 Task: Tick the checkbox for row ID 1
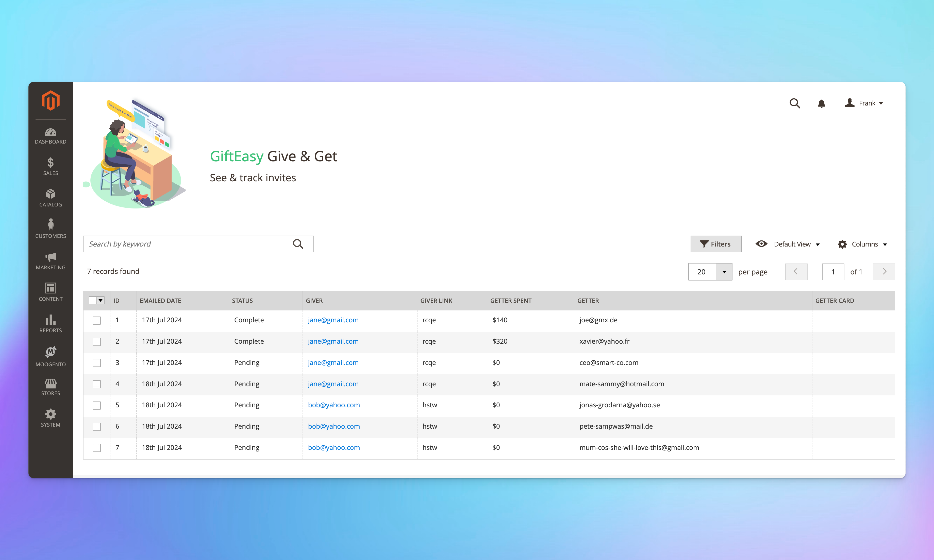(x=97, y=320)
